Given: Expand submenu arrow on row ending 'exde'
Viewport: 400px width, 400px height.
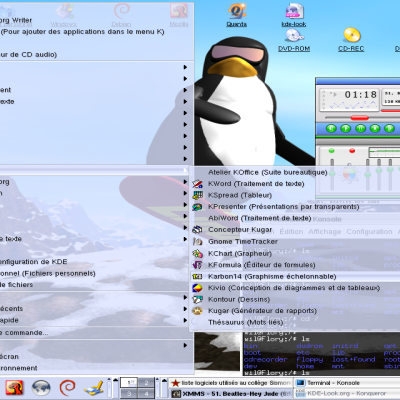Looking at the screenshot, I should coord(185,101).
